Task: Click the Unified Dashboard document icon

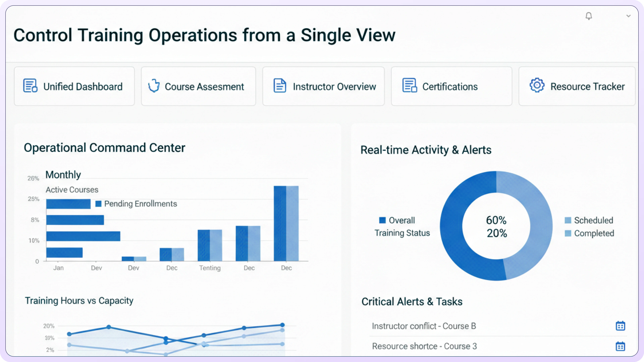Action: click(30, 86)
